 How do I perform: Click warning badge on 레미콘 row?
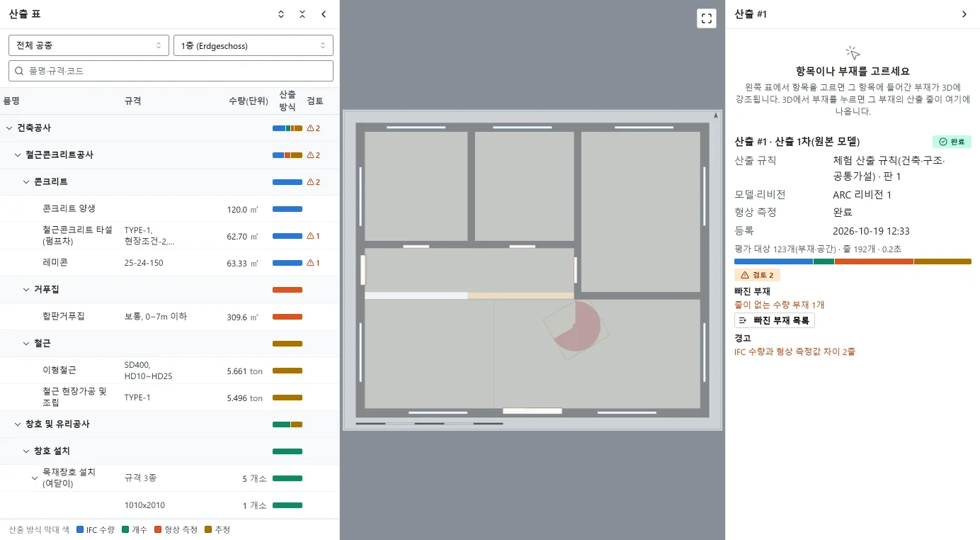click(x=314, y=263)
